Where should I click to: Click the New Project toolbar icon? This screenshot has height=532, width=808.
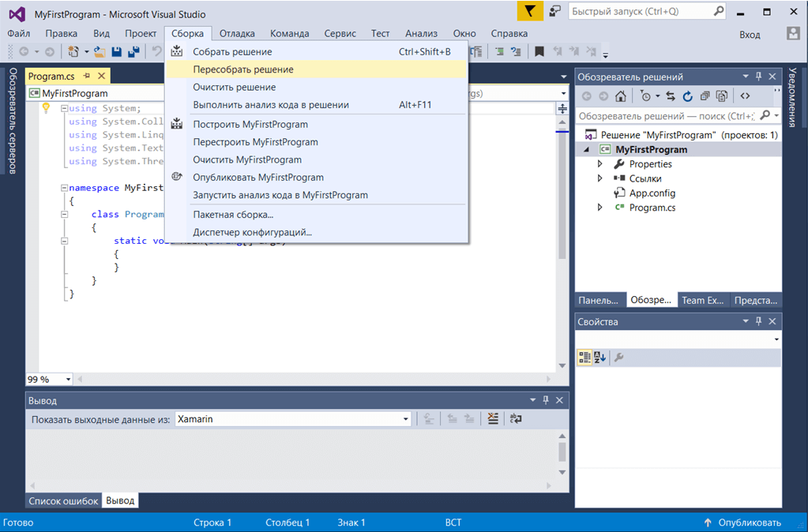coord(73,51)
